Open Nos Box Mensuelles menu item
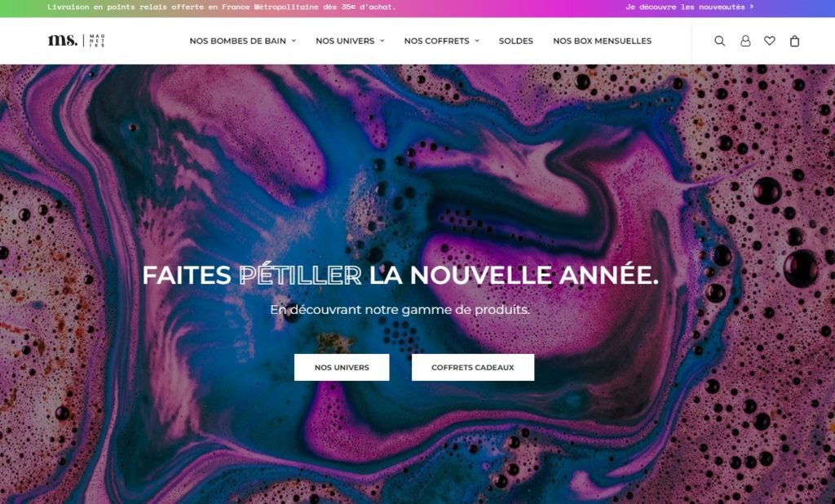This screenshot has width=835, height=504. [602, 41]
